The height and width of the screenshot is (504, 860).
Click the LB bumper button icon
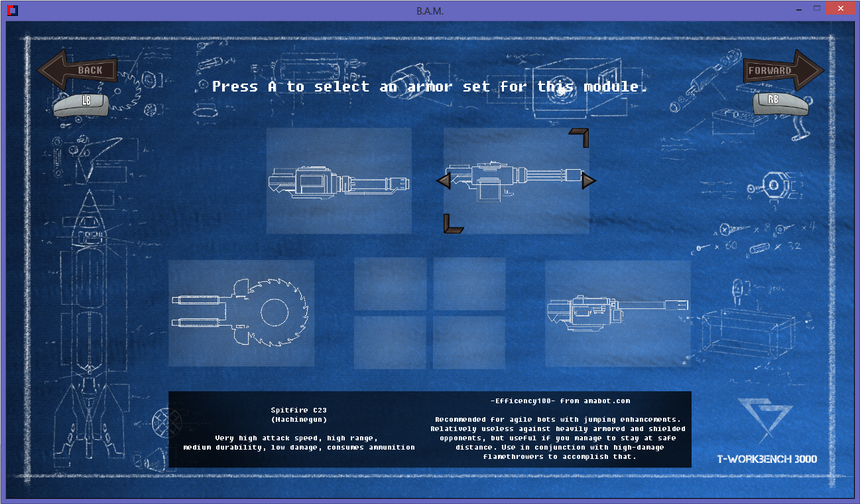85,103
